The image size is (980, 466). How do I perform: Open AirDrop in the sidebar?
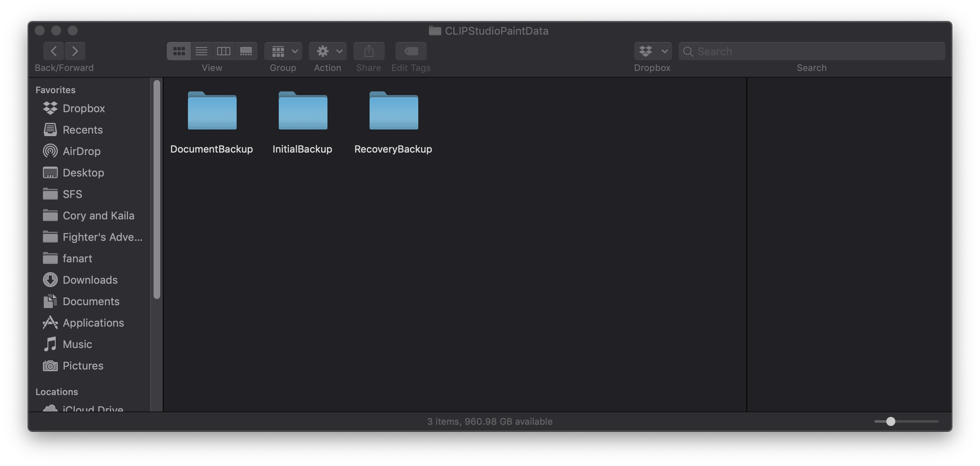pos(81,151)
